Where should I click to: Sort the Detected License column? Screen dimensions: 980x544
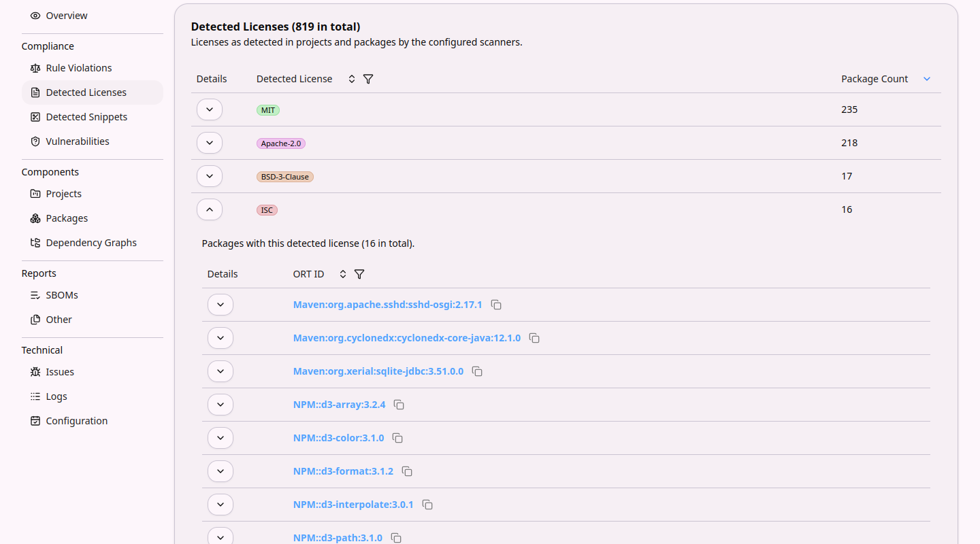(352, 79)
